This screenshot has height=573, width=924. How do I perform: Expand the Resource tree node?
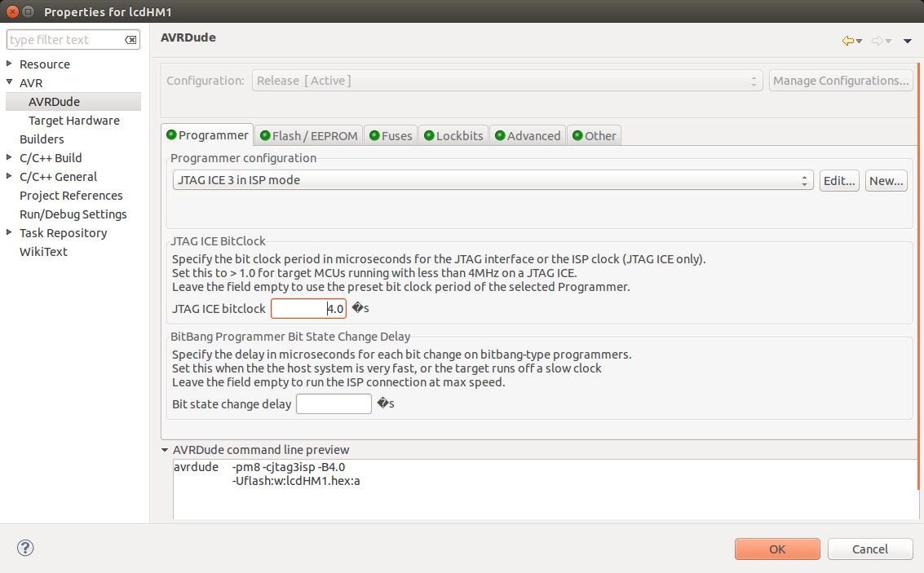pyautogui.click(x=10, y=64)
